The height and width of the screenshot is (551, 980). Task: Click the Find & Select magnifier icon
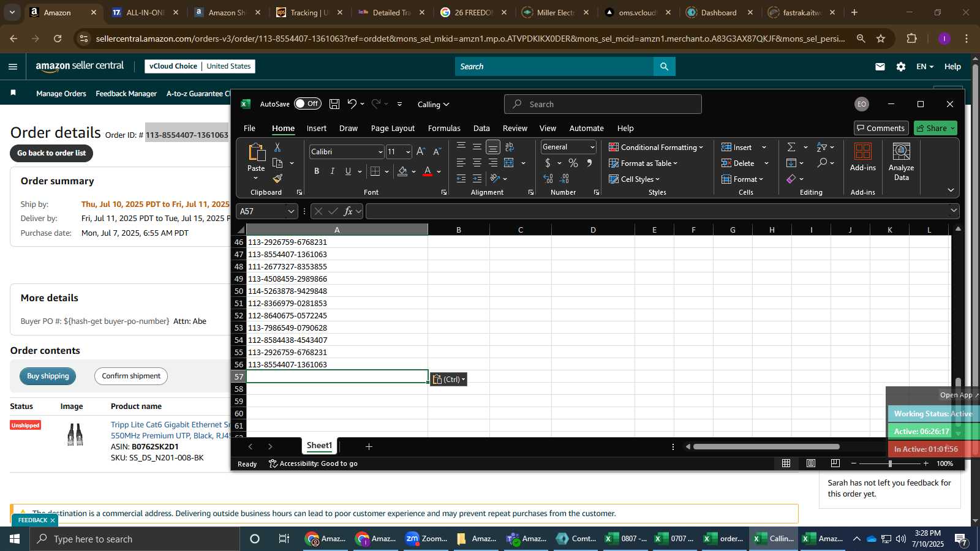[822, 163]
